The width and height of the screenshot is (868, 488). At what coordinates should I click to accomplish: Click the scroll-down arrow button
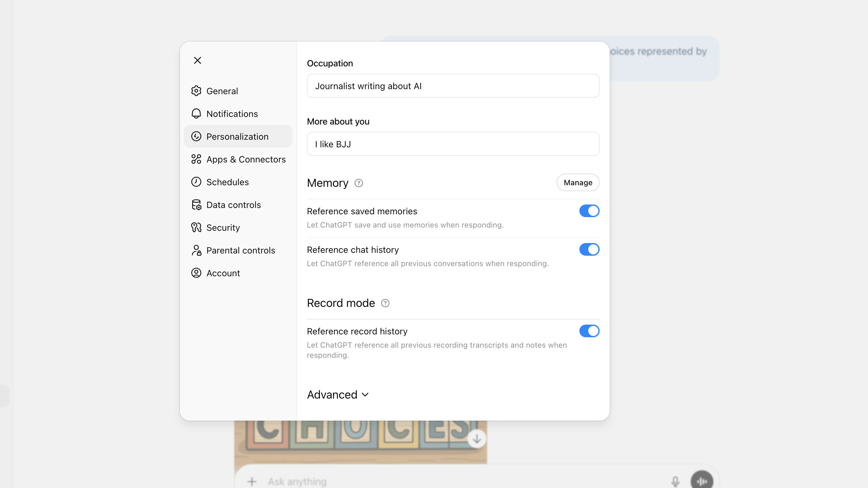tap(476, 438)
